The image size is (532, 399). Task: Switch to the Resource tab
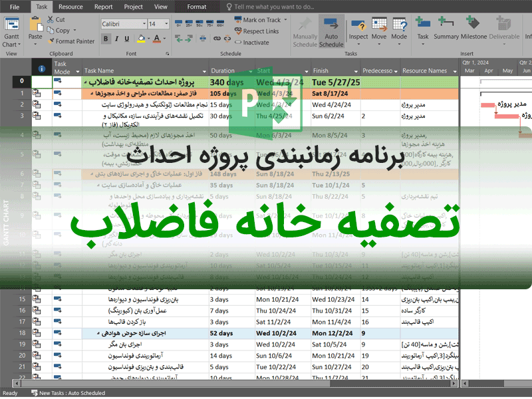pos(70,7)
